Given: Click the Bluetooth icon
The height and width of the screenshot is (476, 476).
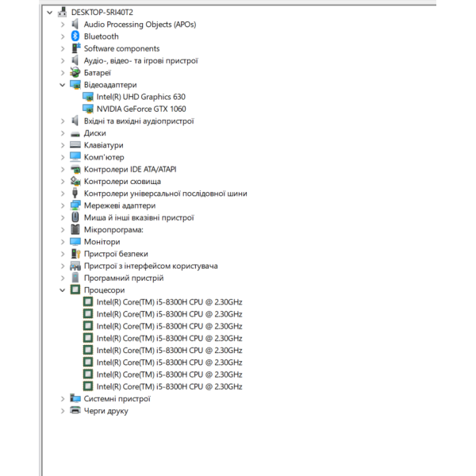Looking at the screenshot, I should click(75, 36).
